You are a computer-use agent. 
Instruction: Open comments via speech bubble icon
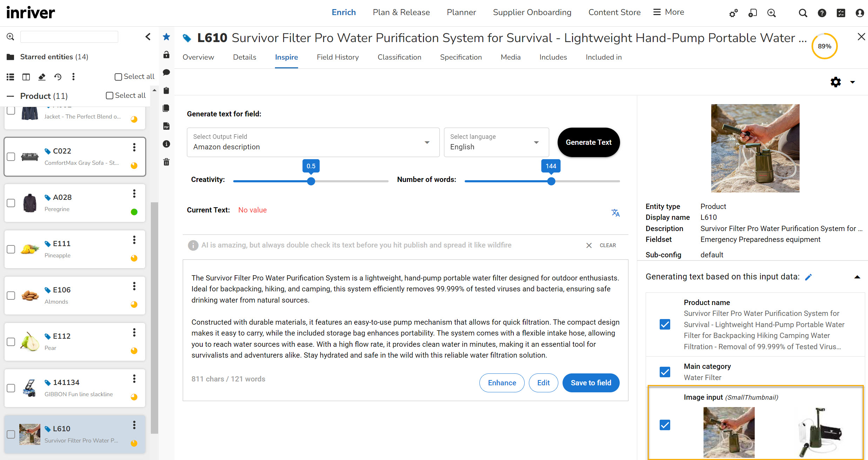167,73
